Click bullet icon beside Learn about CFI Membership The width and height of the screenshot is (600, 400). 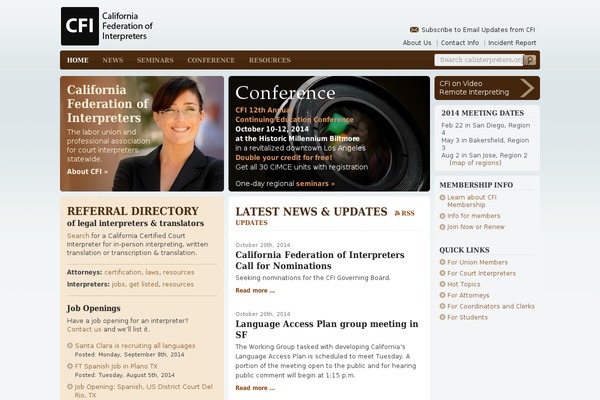442,198
